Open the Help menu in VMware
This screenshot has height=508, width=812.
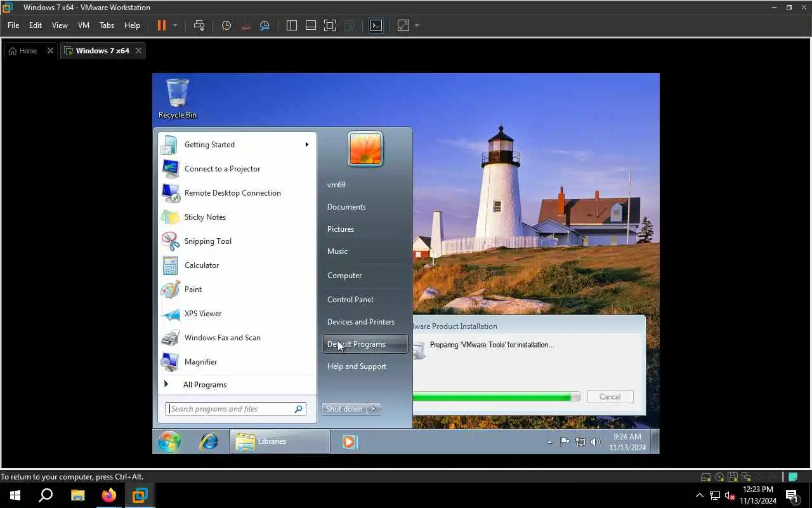[x=132, y=25]
